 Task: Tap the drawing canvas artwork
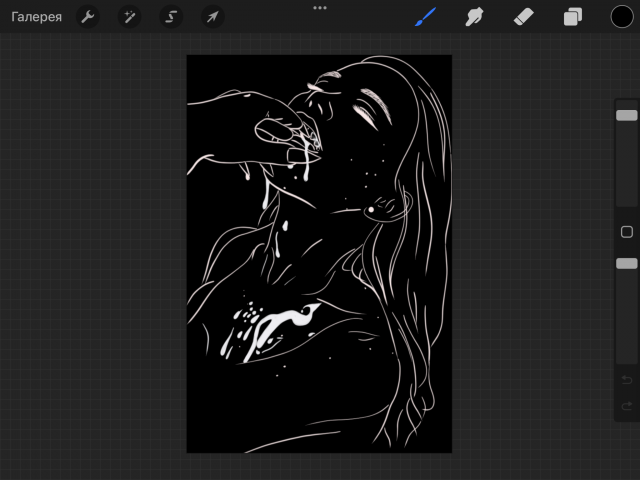(x=319, y=254)
